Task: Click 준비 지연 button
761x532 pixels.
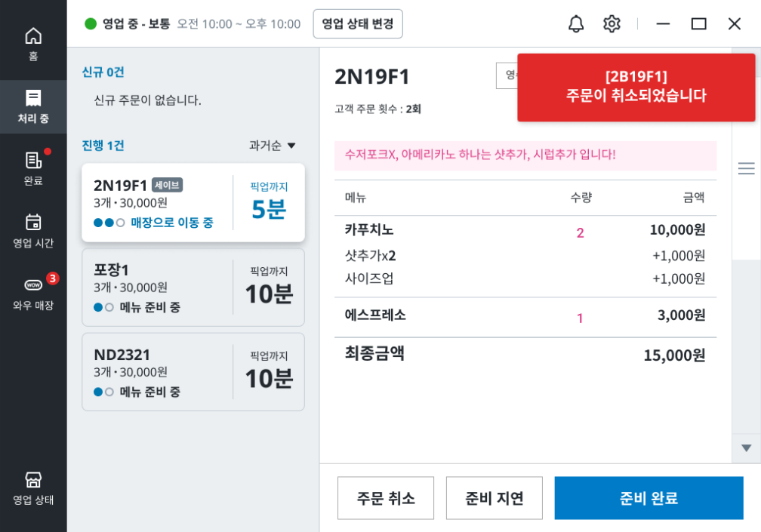Action: pos(494,498)
